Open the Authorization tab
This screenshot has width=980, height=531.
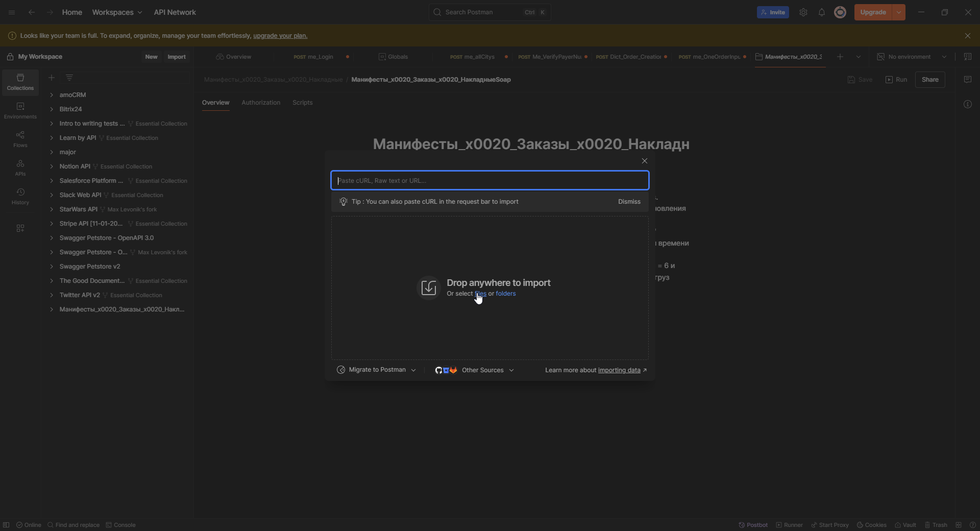[261, 103]
